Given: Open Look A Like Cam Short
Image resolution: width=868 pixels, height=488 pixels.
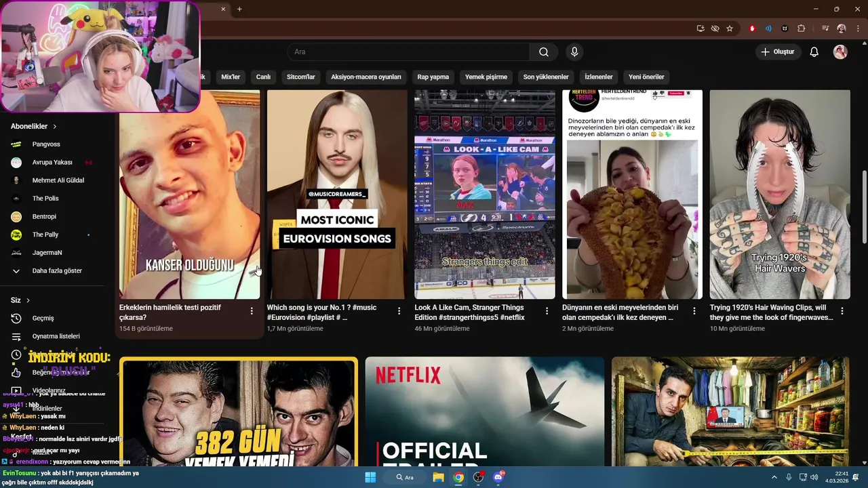Looking at the screenshot, I should [x=485, y=195].
